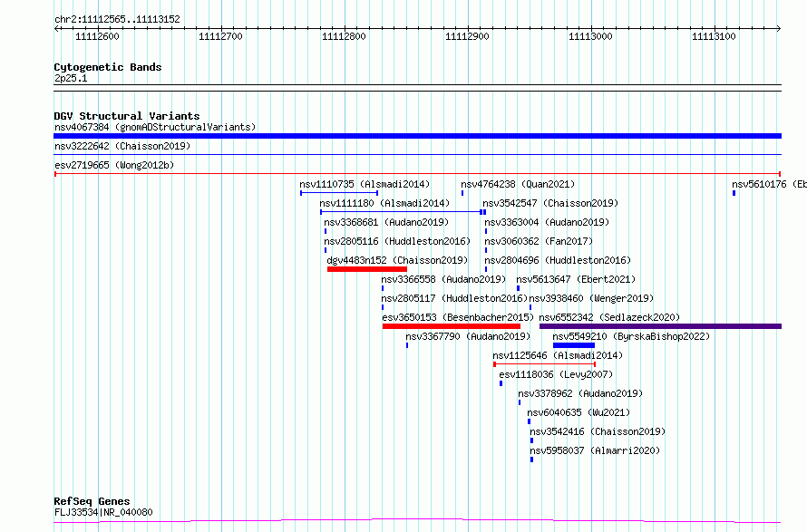Screen dimensions: 807x532
Task: Open the FLJ33534|NR_040080 gene label
Action: point(103,512)
